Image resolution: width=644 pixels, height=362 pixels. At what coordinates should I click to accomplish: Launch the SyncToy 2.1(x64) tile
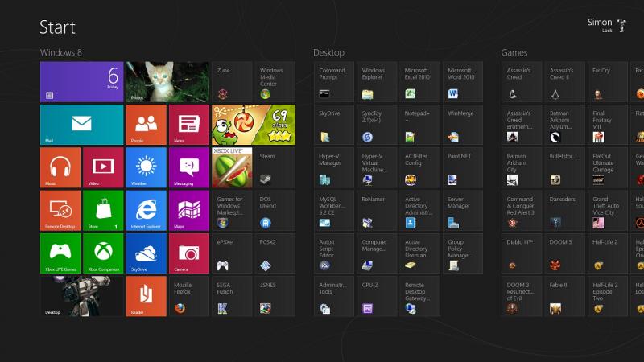377,125
